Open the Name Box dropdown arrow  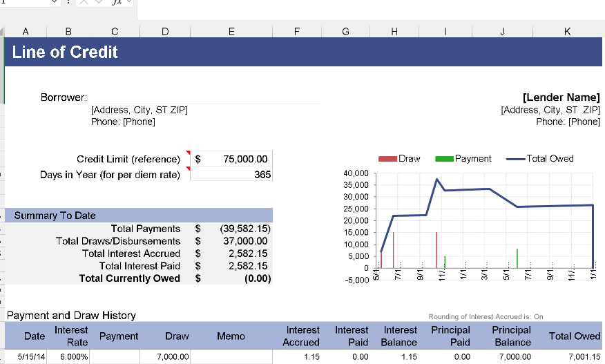(54, 2)
